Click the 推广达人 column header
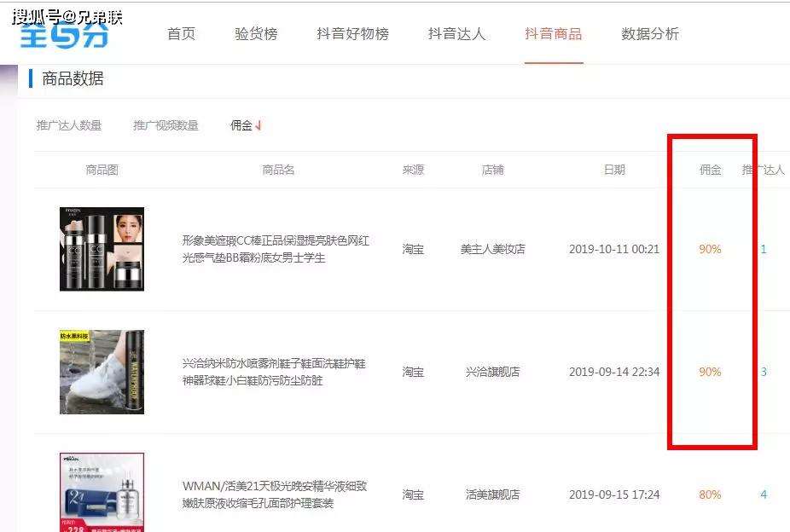790x532 pixels. point(764,170)
